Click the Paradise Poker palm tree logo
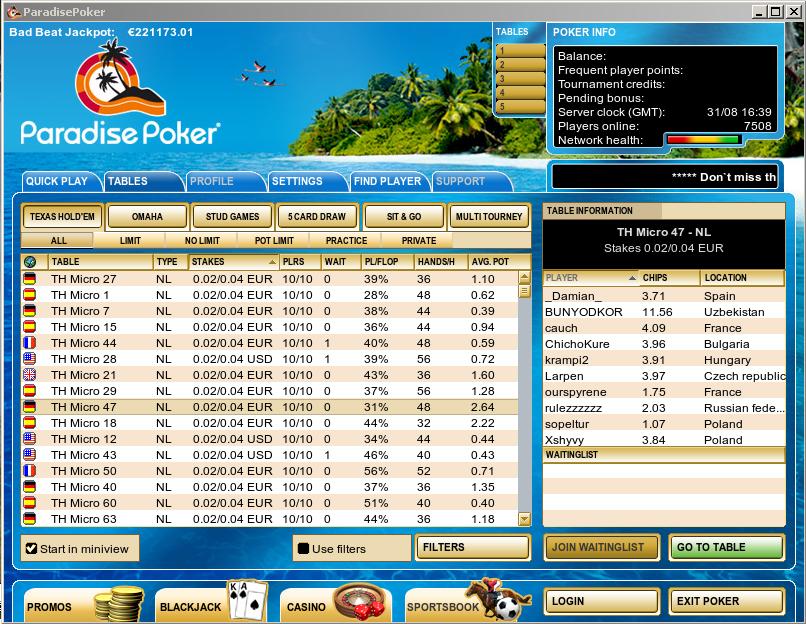This screenshot has width=806, height=624. (x=120, y=77)
